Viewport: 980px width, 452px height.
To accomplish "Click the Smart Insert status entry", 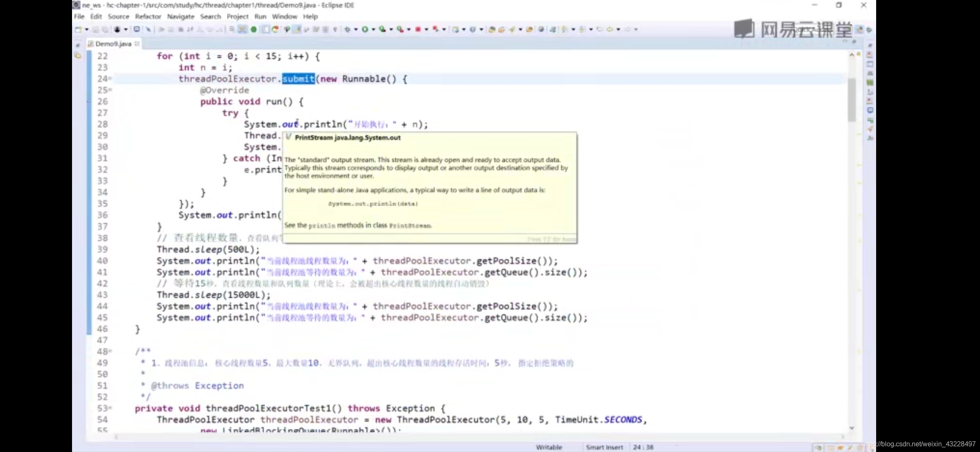I will point(604,447).
